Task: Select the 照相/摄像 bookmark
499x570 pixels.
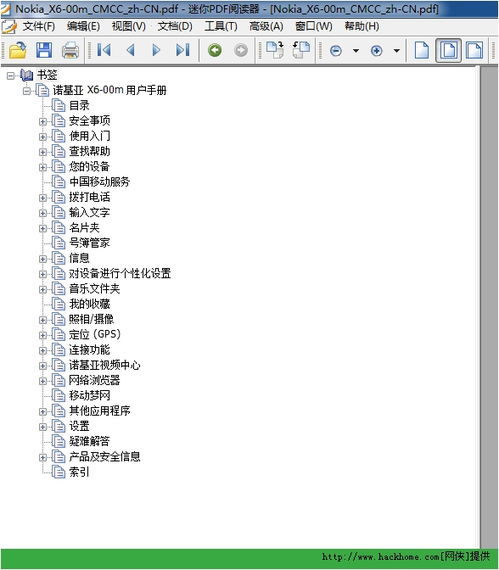Action: [x=91, y=319]
